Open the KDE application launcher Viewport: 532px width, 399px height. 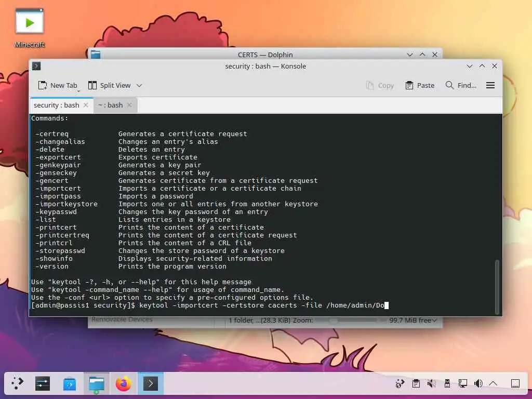(17, 383)
